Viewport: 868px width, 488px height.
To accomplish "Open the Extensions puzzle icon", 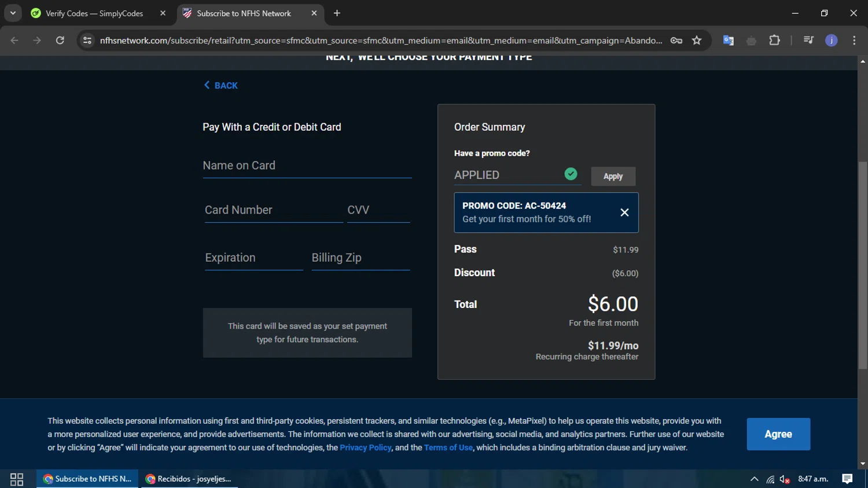I will [x=774, y=41].
